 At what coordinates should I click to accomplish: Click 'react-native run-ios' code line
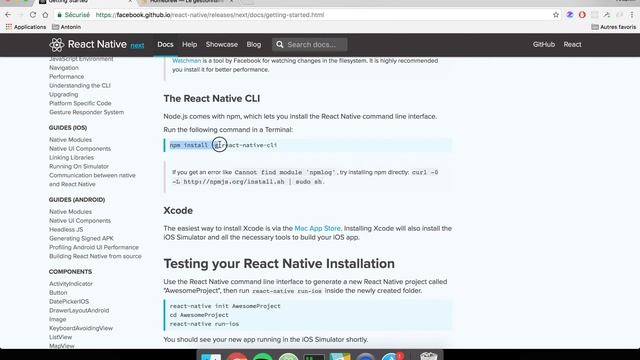click(x=204, y=324)
